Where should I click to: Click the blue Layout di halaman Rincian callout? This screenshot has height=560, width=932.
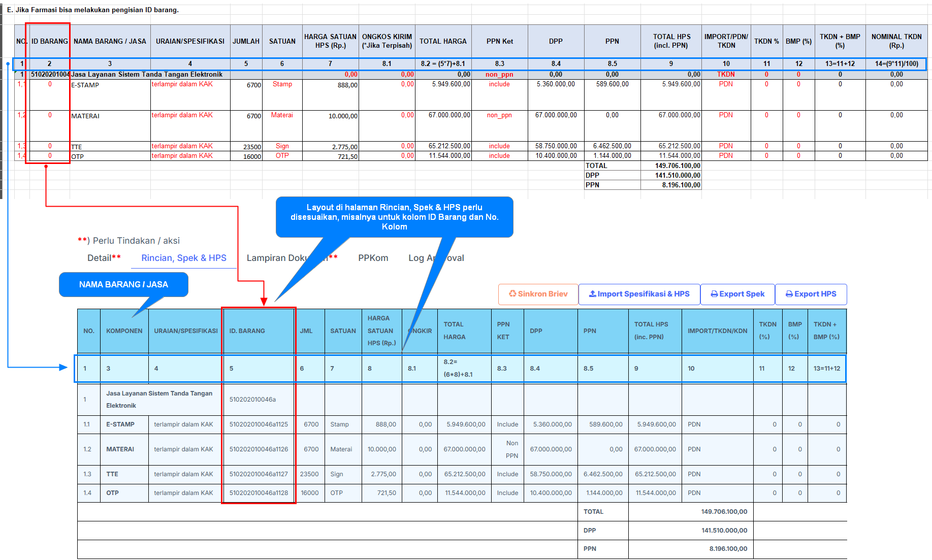click(394, 217)
